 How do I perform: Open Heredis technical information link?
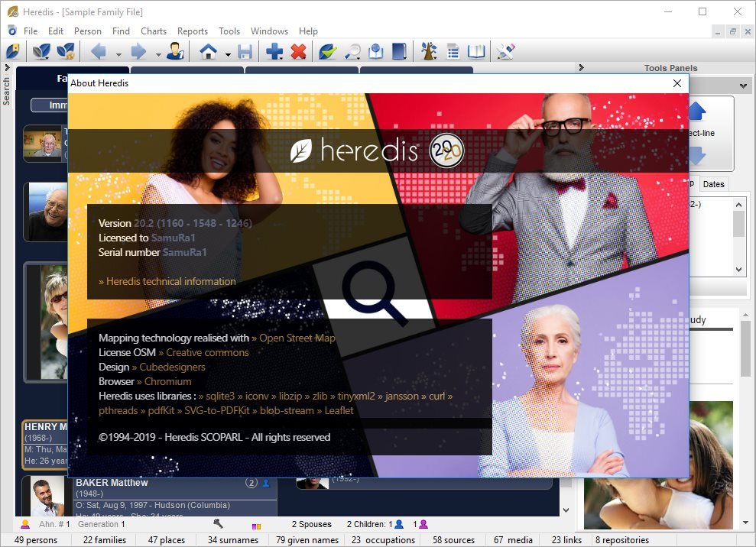167,281
